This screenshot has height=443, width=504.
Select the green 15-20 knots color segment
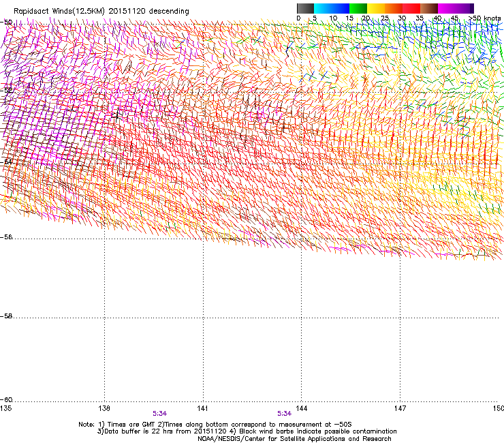[358, 8]
